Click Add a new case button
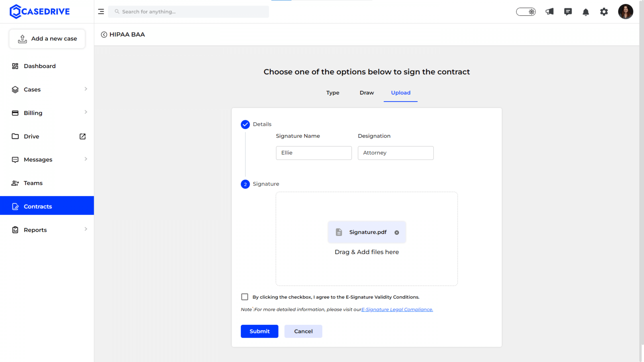The image size is (644, 362). (x=47, y=39)
